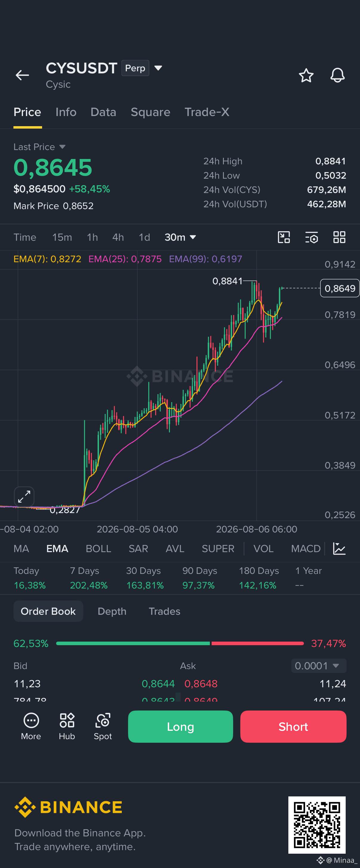Tap the 24h High 0,8841 value
Image resolution: width=360 pixels, height=868 pixels.
pyautogui.click(x=331, y=161)
